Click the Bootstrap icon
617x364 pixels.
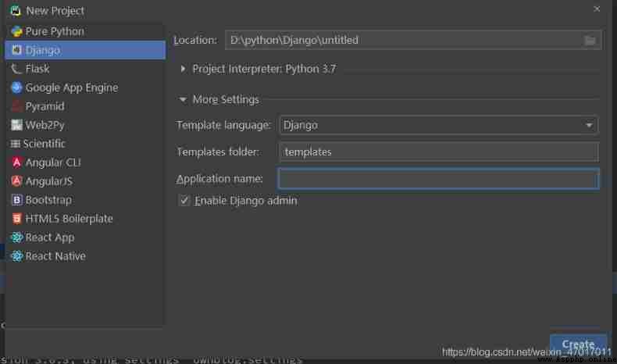tap(16, 200)
